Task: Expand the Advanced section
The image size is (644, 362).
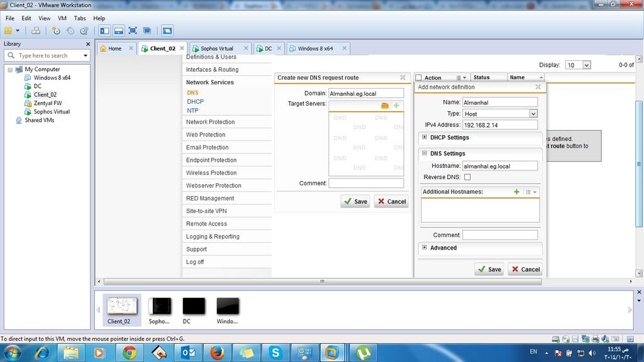Action: [425, 248]
